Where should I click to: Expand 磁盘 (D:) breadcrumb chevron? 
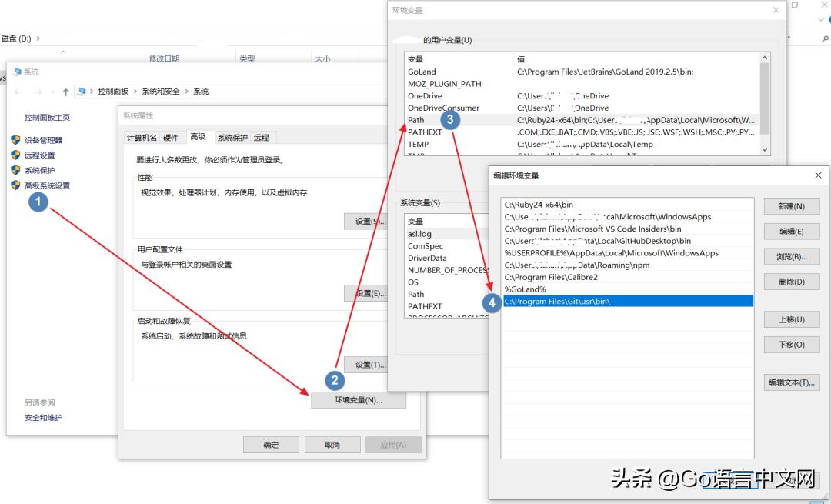click(x=38, y=38)
